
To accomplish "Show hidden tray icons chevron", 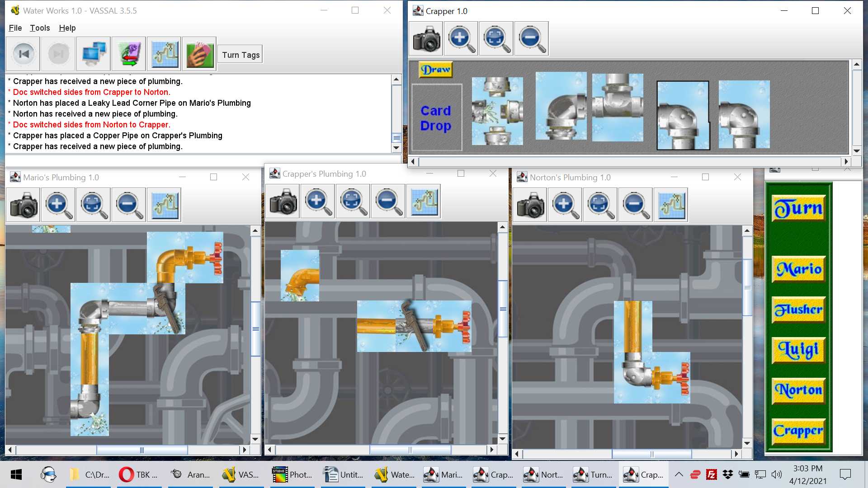I will coord(679,474).
